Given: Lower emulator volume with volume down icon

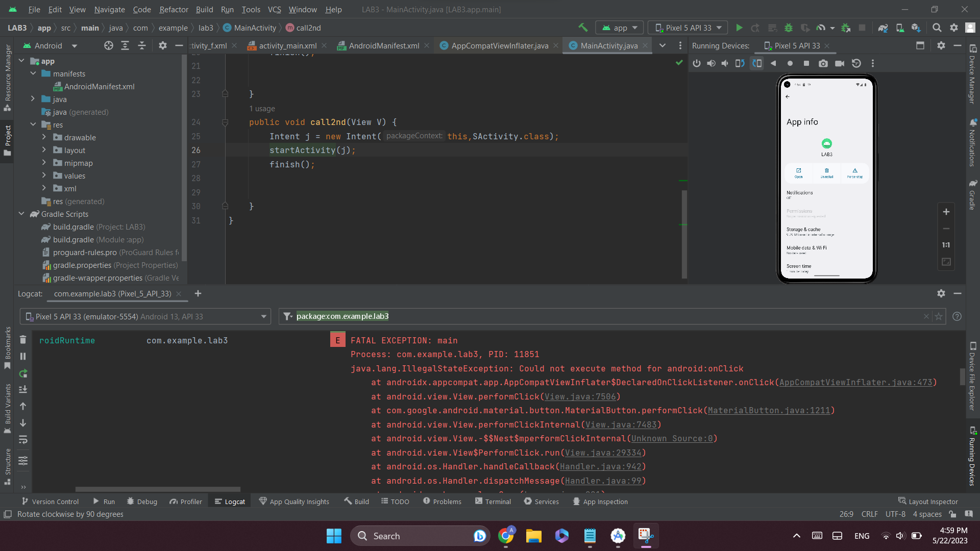Looking at the screenshot, I should pyautogui.click(x=725, y=63).
